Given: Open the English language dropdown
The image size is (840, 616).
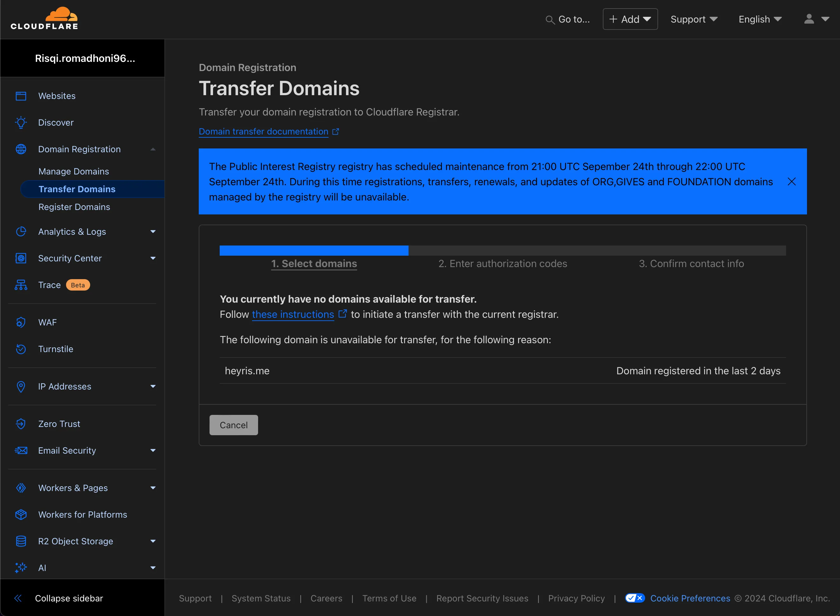Looking at the screenshot, I should click(x=759, y=19).
